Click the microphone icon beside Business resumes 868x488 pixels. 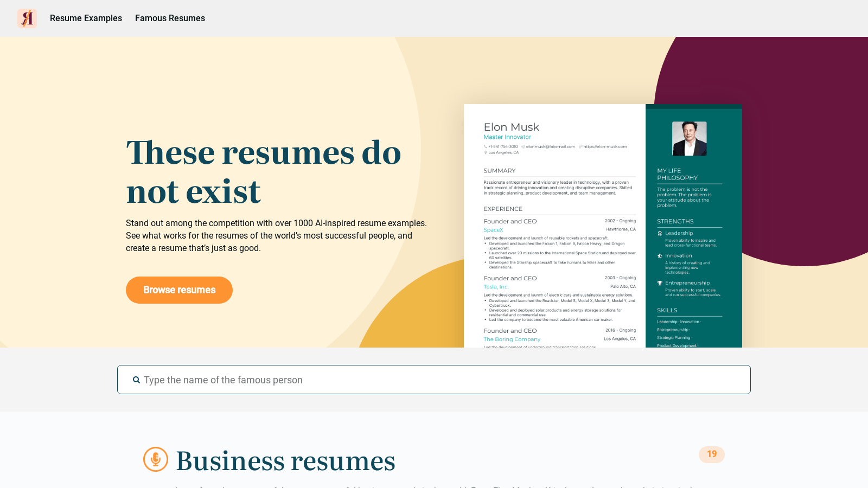point(156,459)
